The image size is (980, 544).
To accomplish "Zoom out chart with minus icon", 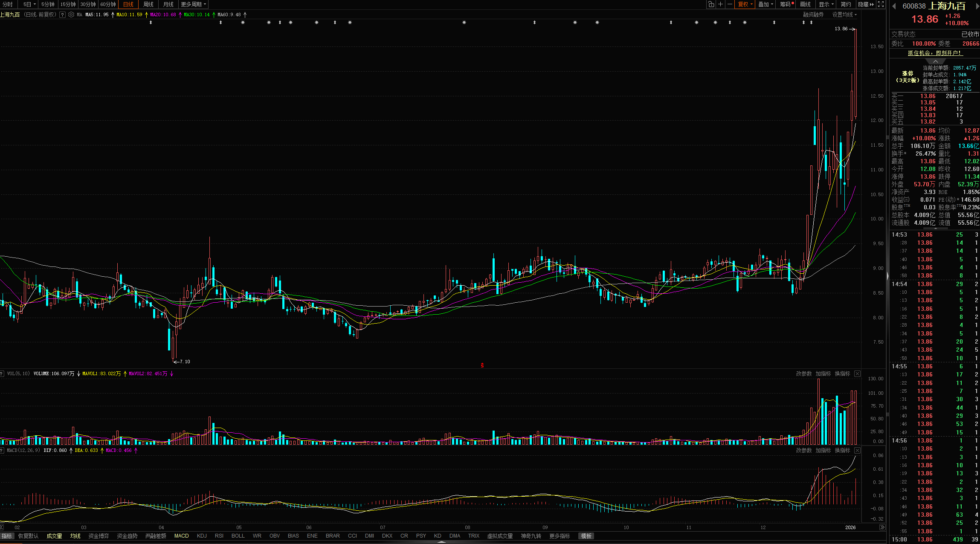I will (x=730, y=4).
